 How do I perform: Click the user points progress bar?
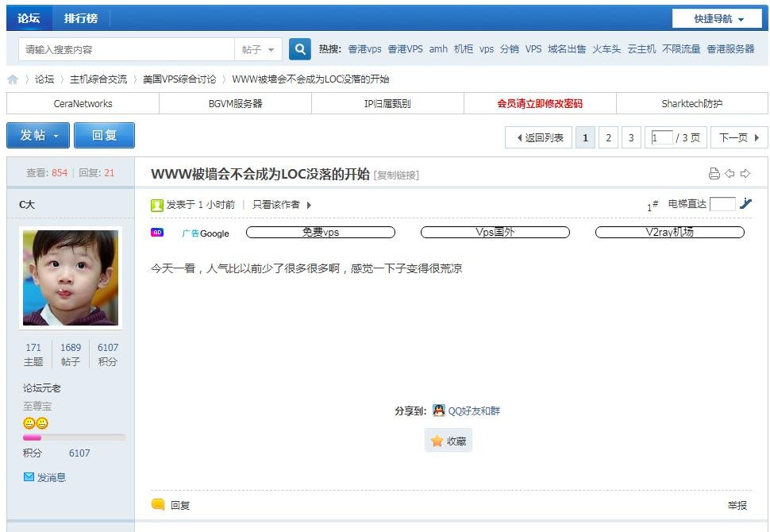pyautogui.click(x=74, y=438)
